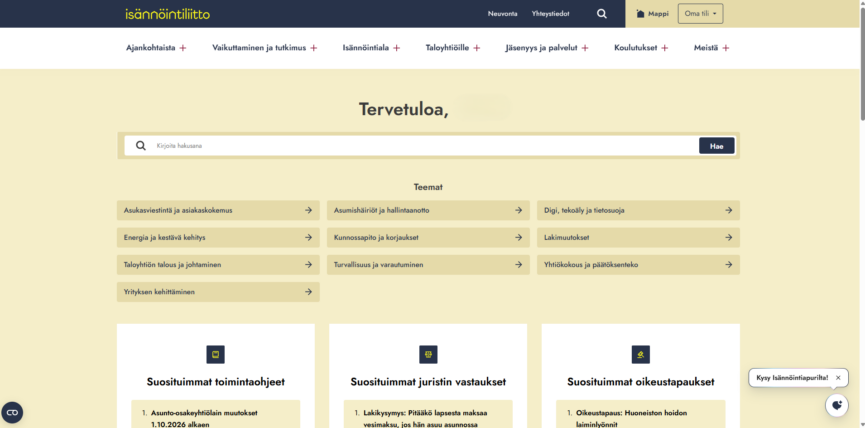Click the Teemat heading
This screenshot has height=428, width=865.
point(428,187)
